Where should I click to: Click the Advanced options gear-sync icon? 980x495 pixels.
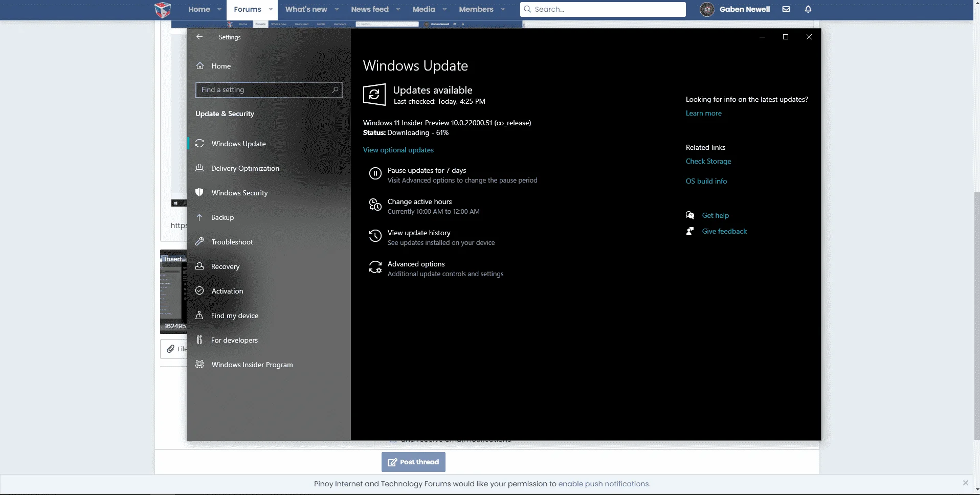coord(375,267)
